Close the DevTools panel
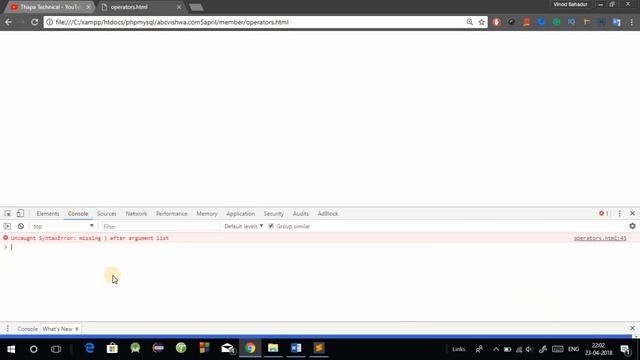Screen dimensions: 640x360 click(x=632, y=213)
